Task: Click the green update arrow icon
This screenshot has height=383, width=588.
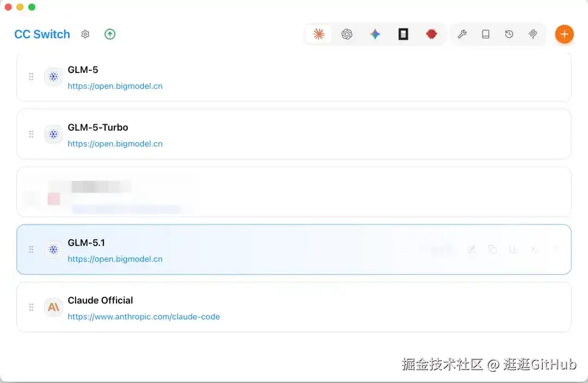Action: coord(110,34)
